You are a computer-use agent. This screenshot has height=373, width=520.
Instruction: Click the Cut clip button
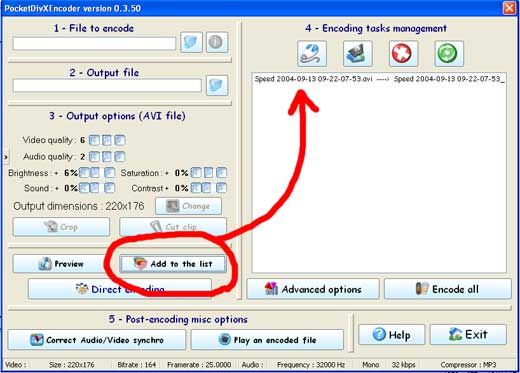click(173, 227)
